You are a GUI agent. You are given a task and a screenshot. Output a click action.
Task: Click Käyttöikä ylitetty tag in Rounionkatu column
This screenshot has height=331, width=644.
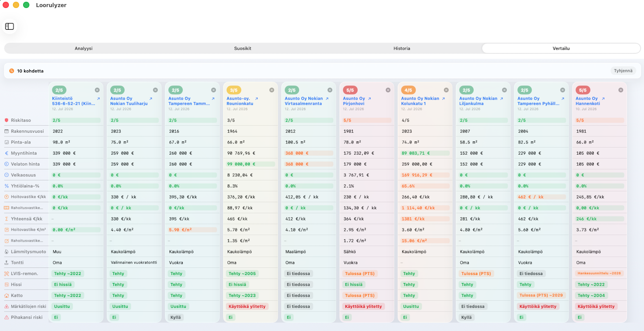coord(247,307)
